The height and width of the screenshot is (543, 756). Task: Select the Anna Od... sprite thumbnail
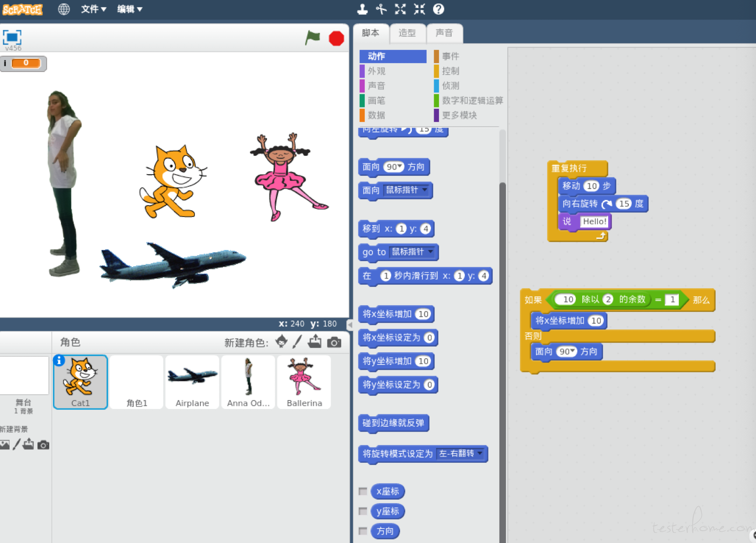click(x=248, y=382)
